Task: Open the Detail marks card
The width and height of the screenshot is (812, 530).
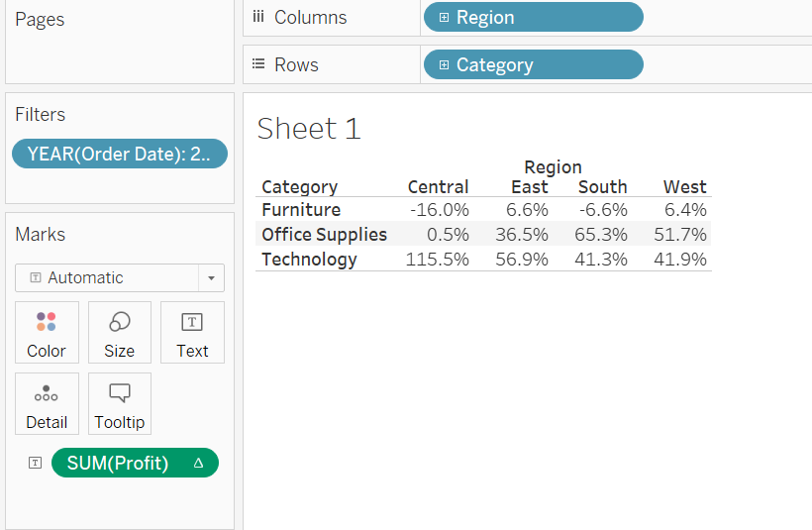Action: (47, 403)
